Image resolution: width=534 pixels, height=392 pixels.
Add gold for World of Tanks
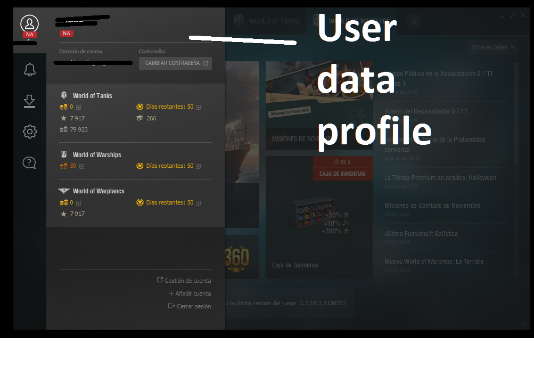[x=79, y=107]
